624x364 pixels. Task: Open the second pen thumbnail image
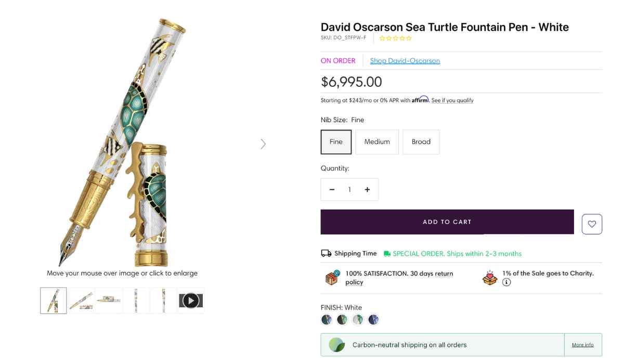coord(81,300)
